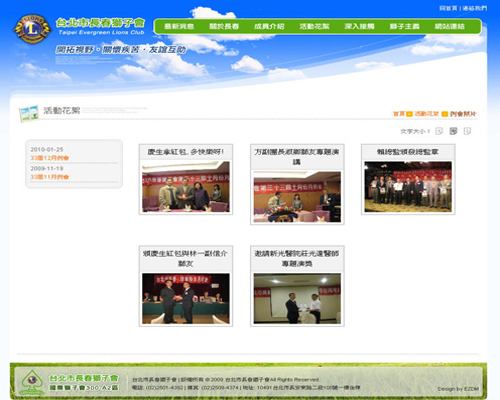Go to 成員介紹 in navigation bar
This screenshot has width=500, height=400.
pyautogui.click(x=269, y=26)
